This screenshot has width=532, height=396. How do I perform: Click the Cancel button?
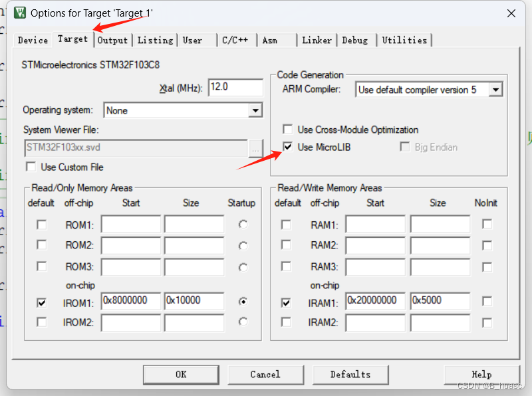coord(265,375)
